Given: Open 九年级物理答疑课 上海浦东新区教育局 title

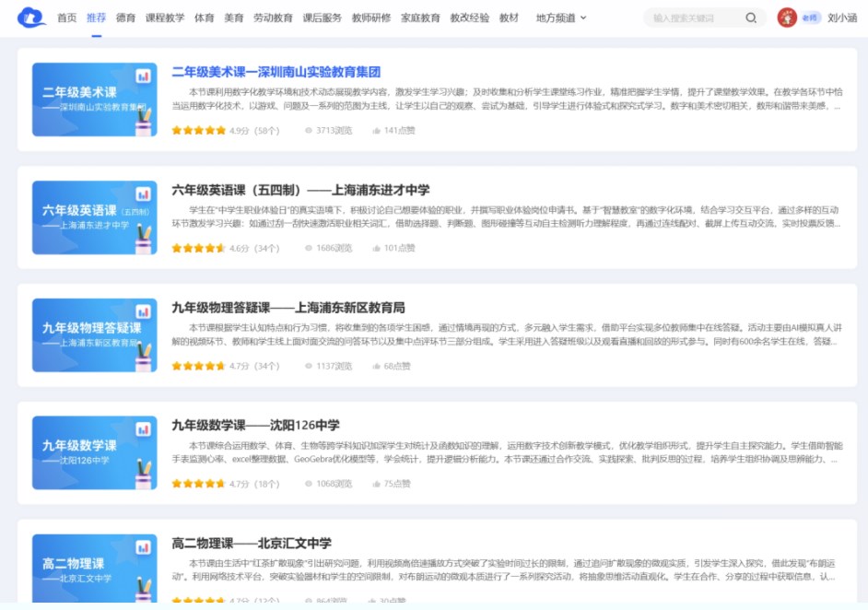Looking at the screenshot, I should (288, 308).
